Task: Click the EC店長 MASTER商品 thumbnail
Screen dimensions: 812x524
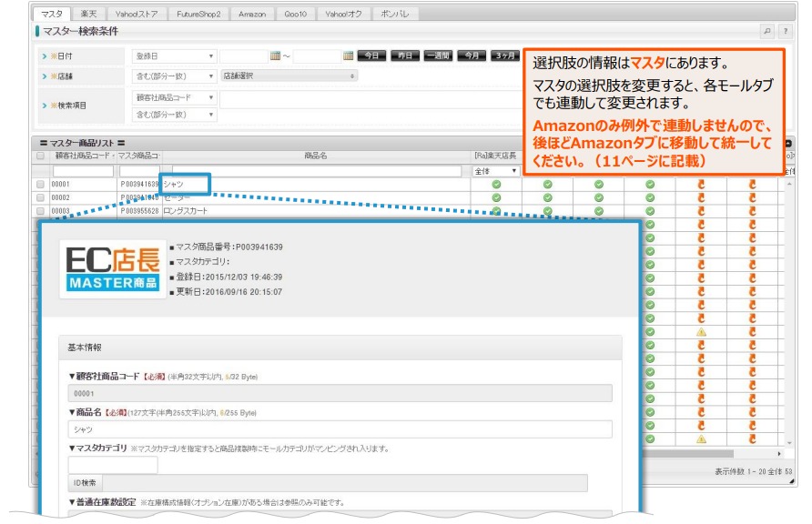Action: tap(113, 269)
